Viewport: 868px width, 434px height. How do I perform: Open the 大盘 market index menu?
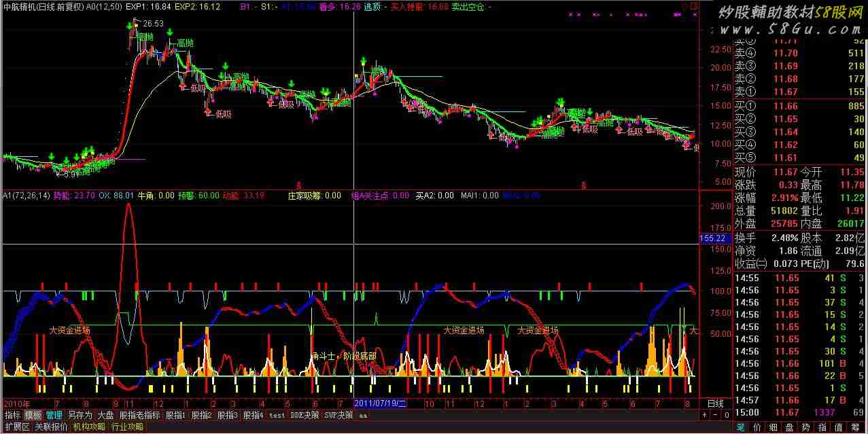click(105, 415)
